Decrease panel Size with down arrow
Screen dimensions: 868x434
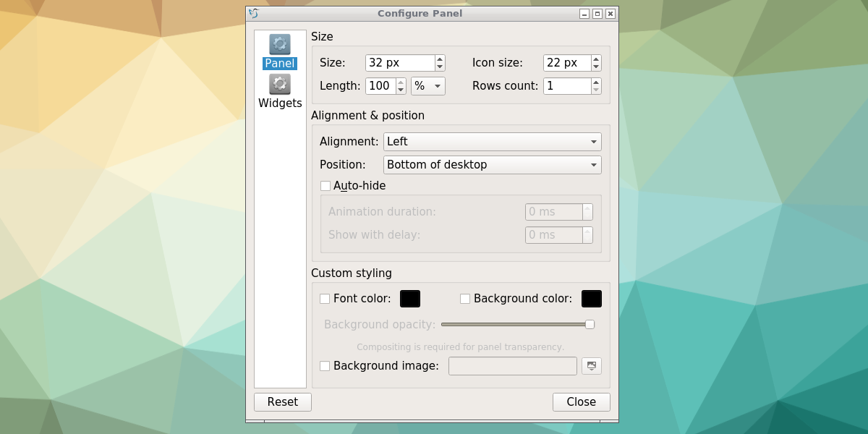pyautogui.click(x=440, y=67)
